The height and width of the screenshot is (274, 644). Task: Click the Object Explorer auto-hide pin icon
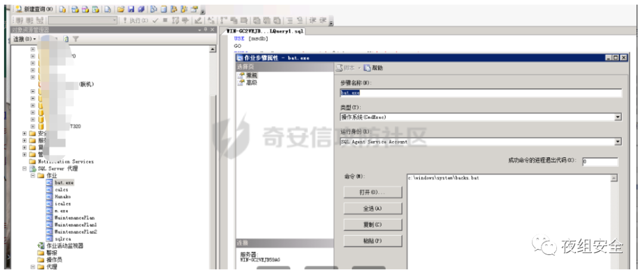(206, 30)
